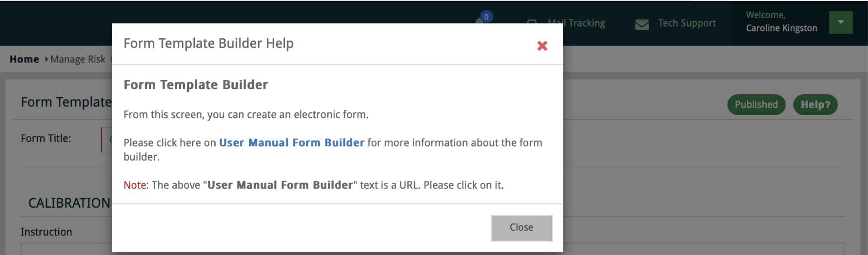
Task: Click the Form Title: label
Action: [46, 139]
